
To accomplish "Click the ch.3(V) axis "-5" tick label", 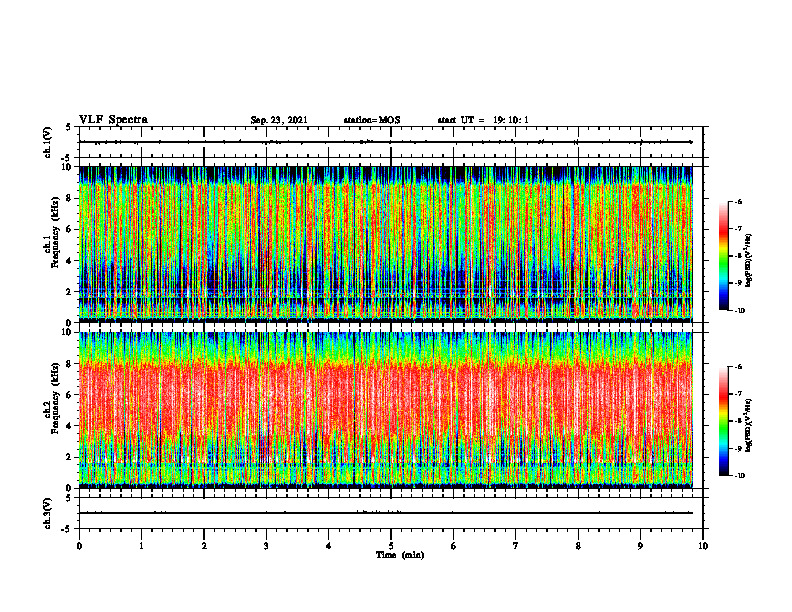I will tap(67, 529).
